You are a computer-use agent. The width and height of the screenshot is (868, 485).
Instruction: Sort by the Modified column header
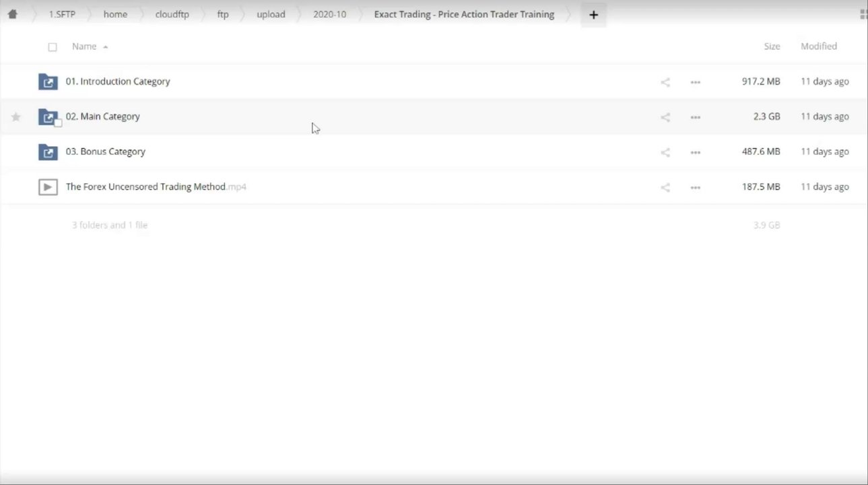point(819,46)
